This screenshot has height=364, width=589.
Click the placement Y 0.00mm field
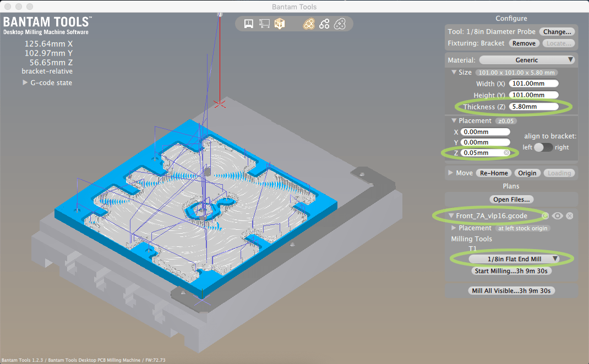coord(485,142)
